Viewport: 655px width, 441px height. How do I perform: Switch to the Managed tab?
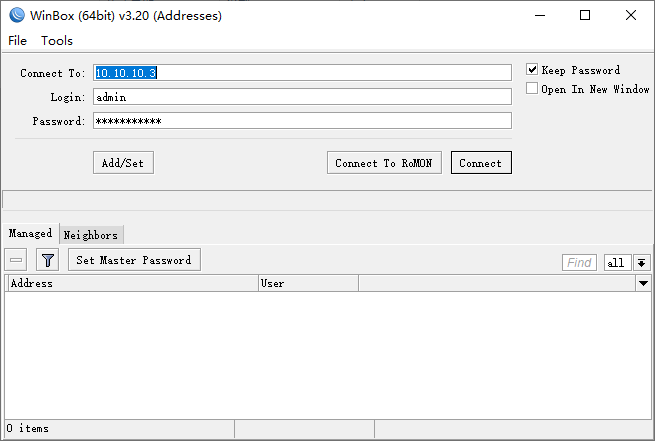[30, 233]
